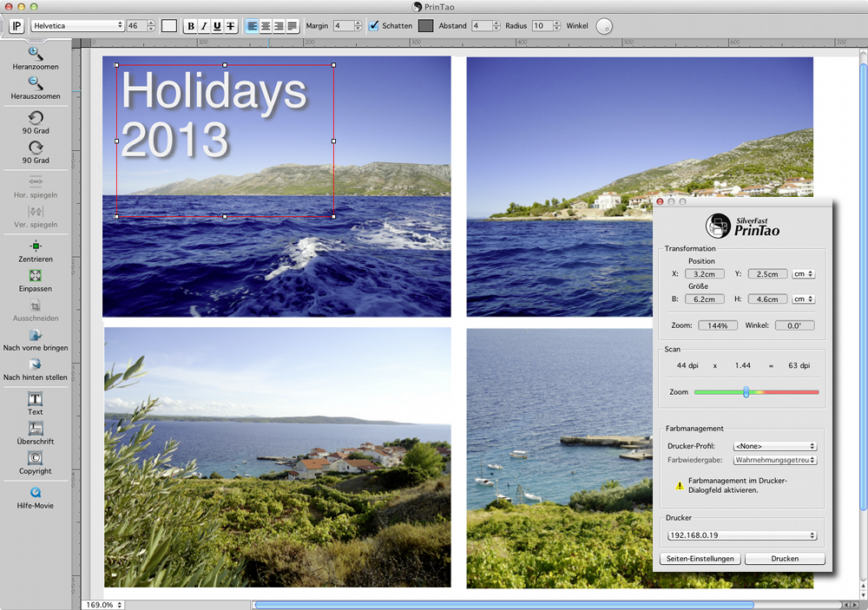Select center text alignment
Screen dimensions: 868x610
[x=265, y=26]
